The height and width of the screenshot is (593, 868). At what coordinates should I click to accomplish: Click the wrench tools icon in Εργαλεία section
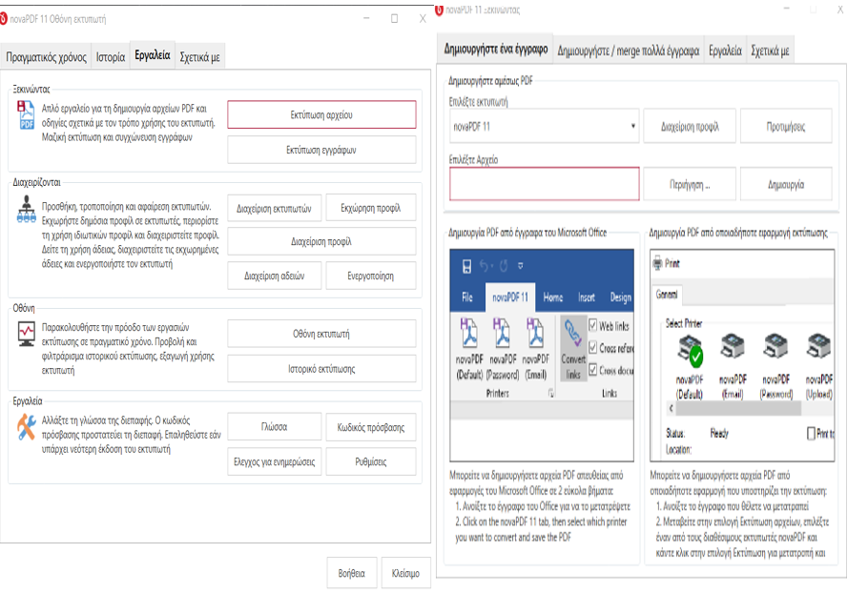tap(26, 428)
